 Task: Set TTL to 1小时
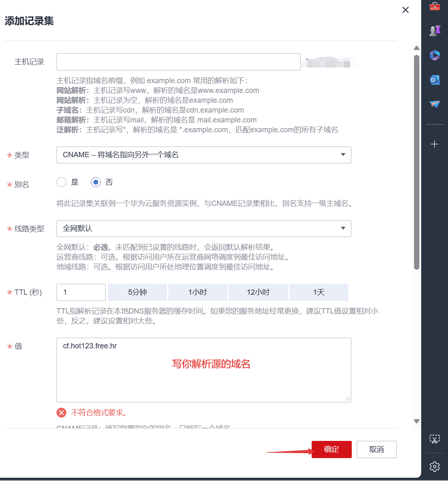(x=198, y=292)
